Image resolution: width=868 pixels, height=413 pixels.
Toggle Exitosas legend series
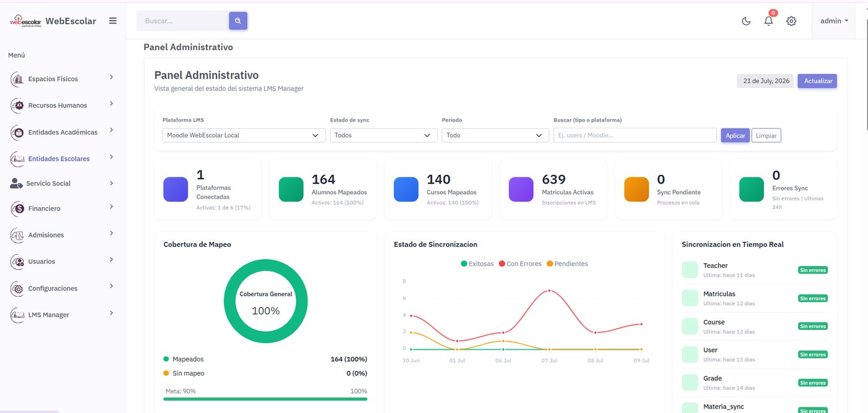point(477,264)
